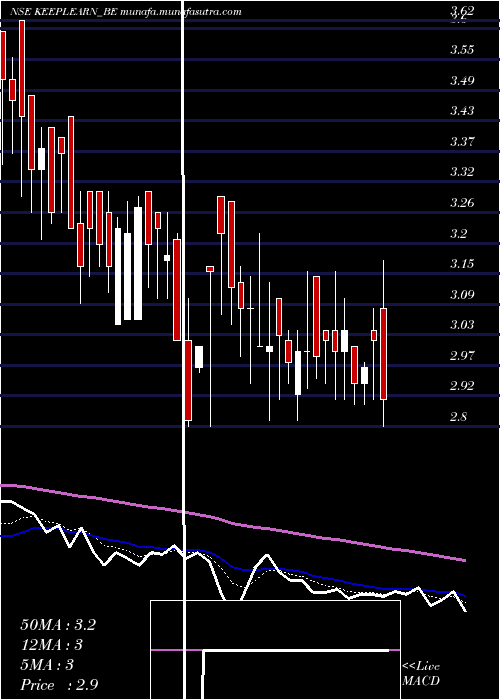Click the 2.97 price axis label
The width and height of the screenshot is (500, 700).
(x=462, y=355)
